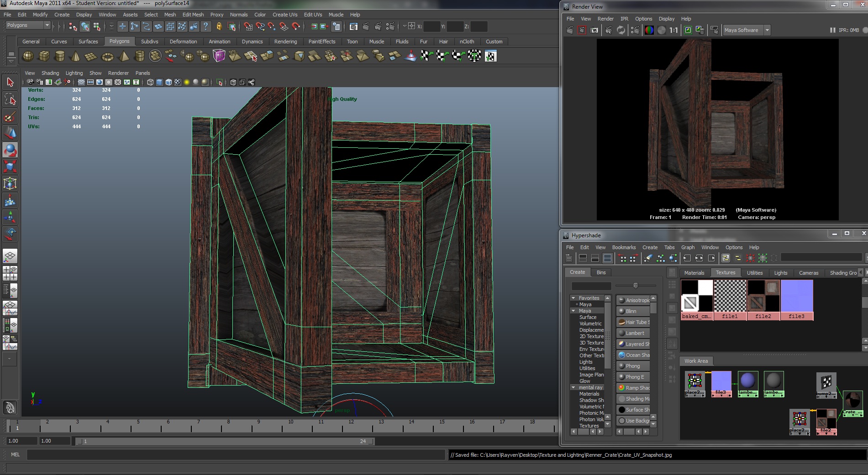Click the snapshot camera icon in Render View
The height and width of the screenshot is (475, 868).
[594, 30]
